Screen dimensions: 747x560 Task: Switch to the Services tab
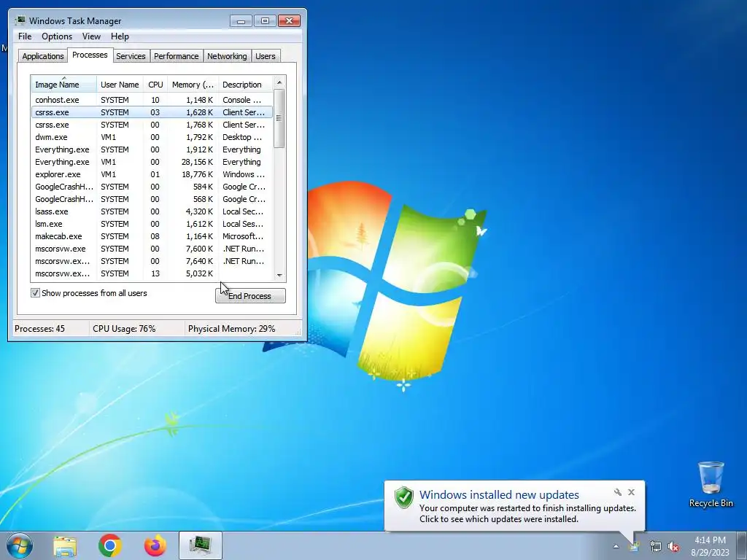[131, 55]
